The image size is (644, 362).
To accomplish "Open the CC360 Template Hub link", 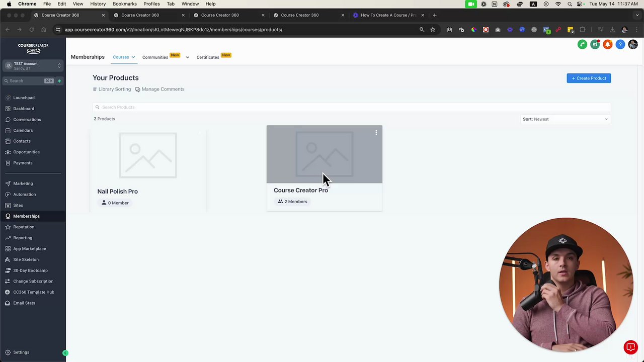I will (34, 292).
